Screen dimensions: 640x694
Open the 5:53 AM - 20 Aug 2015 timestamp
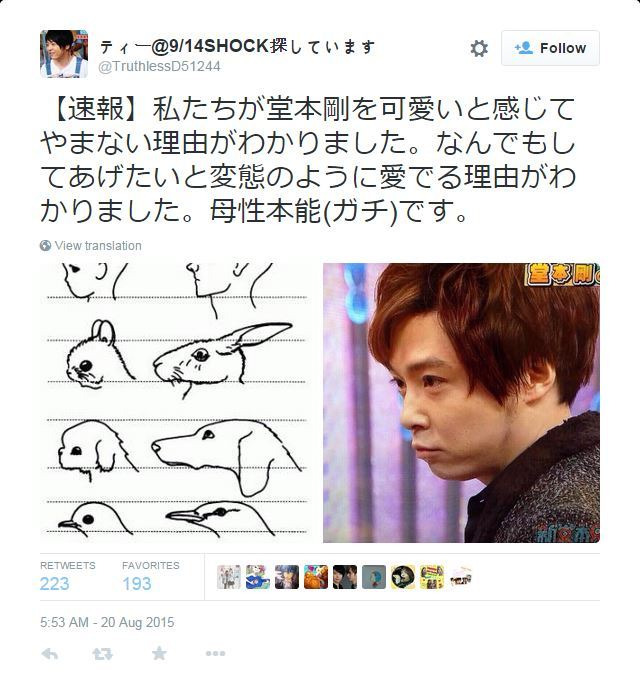pos(107,622)
